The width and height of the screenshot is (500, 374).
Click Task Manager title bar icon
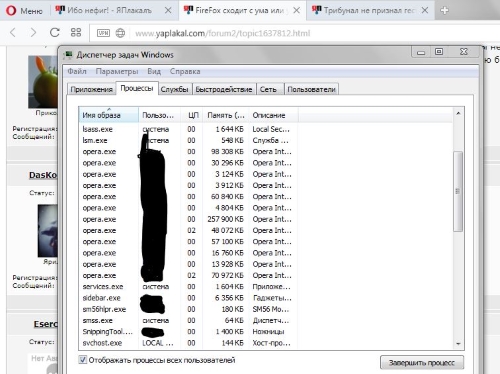68,55
